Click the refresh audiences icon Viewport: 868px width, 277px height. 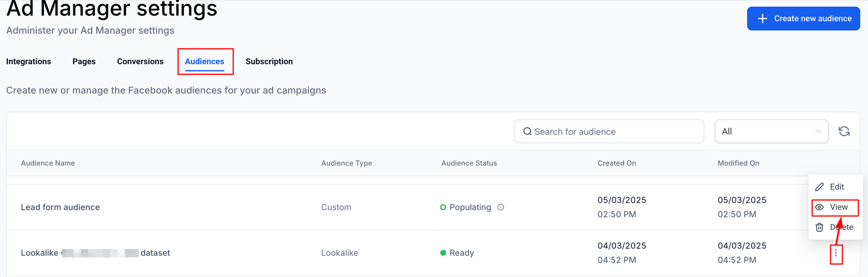tap(844, 131)
